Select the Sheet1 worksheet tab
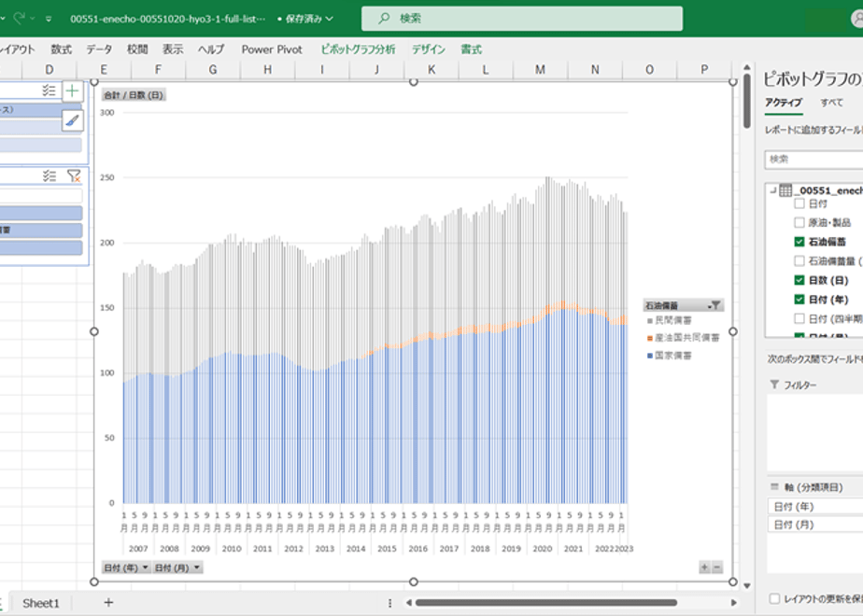This screenshot has width=863, height=616. tap(41, 603)
